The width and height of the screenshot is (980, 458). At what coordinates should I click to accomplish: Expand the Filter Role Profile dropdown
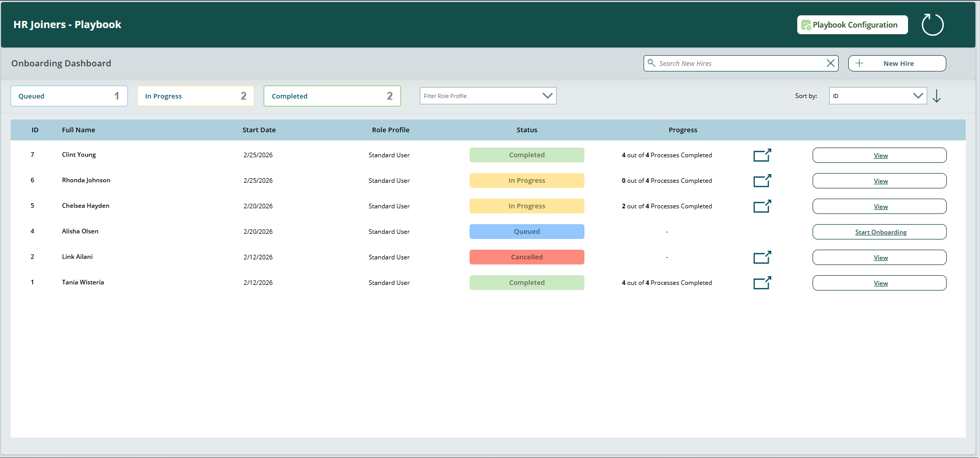point(487,96)
